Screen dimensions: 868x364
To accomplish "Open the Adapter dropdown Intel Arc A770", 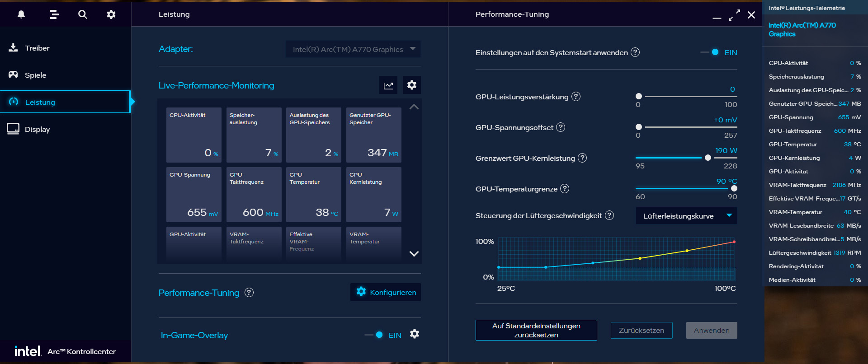I will pyautogui.click(x=353, y=49).
